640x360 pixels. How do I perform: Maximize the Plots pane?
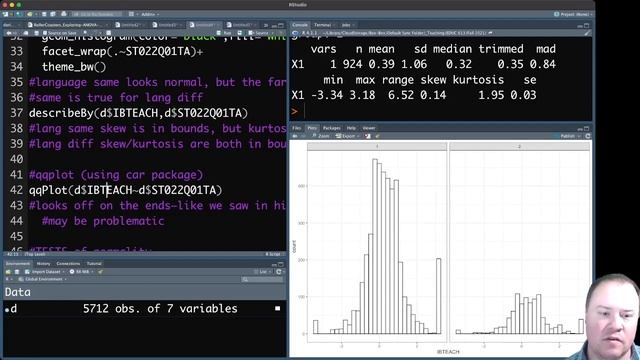tap(586, 129)
